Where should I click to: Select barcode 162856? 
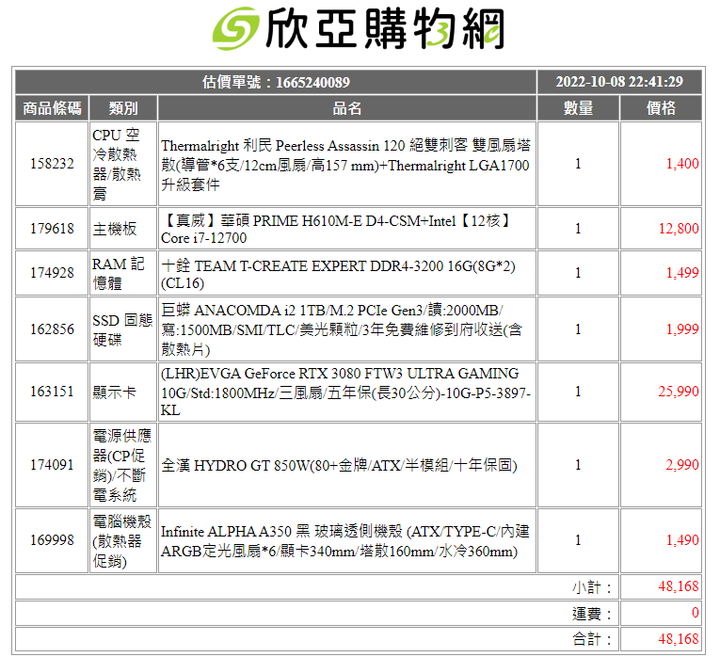(x=52, y=329)
